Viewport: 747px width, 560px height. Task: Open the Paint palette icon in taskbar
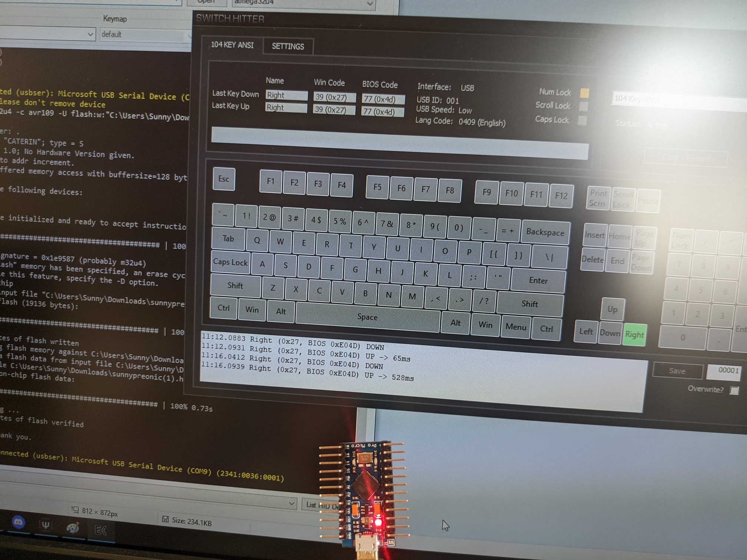(x=73, y=527)
